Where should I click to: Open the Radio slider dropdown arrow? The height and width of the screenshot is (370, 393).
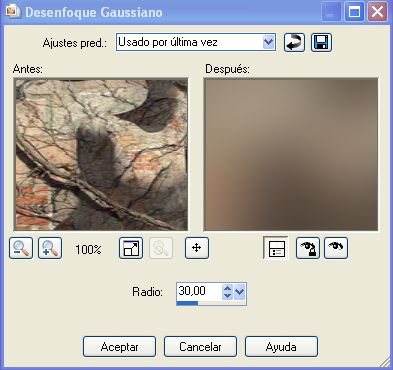click(x=240, y=292)
